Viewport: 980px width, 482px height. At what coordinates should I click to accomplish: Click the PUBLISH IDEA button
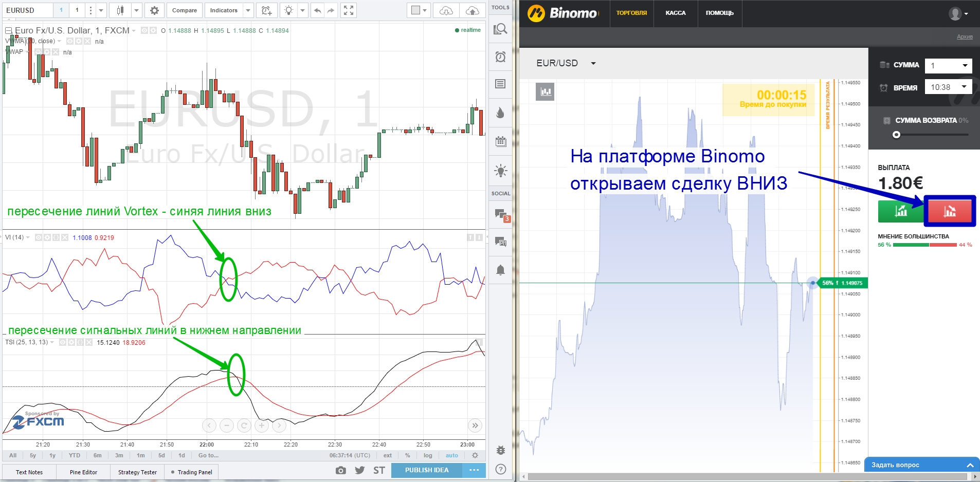pyautogui.click(x=427, y=470)
